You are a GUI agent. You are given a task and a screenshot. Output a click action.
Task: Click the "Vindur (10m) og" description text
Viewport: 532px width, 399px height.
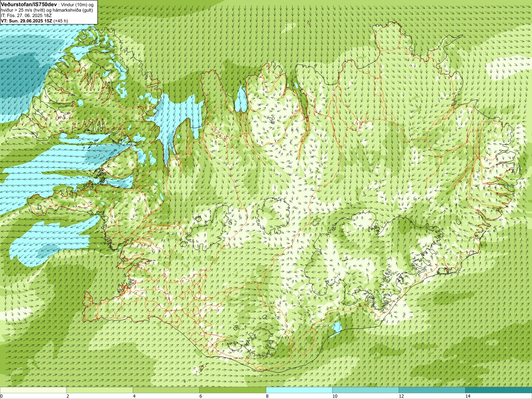tap(78, 5)
